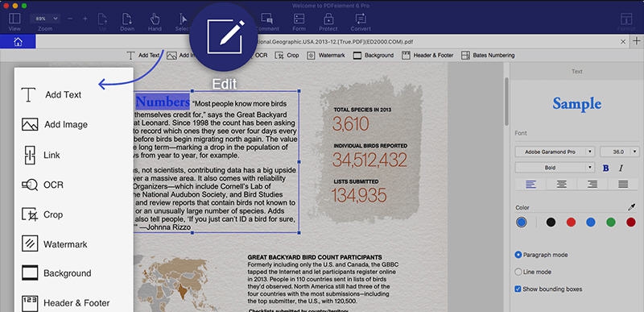
Task: Open the Adobe Garamond Pro font dropdown
Action: (x=555, y=152)
